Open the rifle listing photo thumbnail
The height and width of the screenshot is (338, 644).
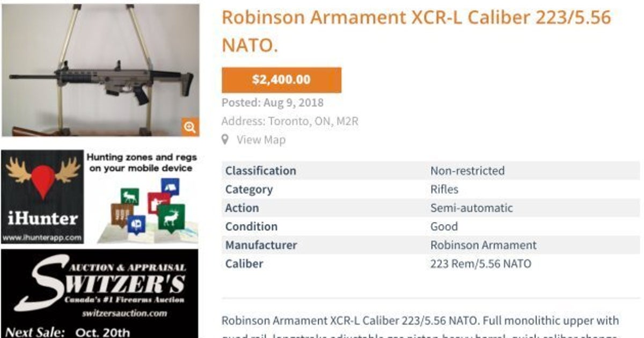coord(100,70)
